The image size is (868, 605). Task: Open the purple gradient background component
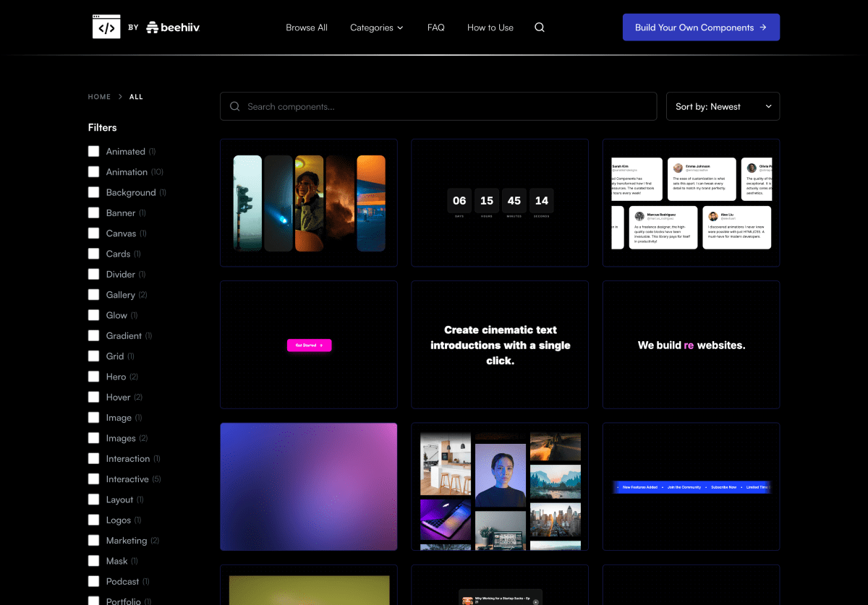pyautogui.click(x=309, y=486)
